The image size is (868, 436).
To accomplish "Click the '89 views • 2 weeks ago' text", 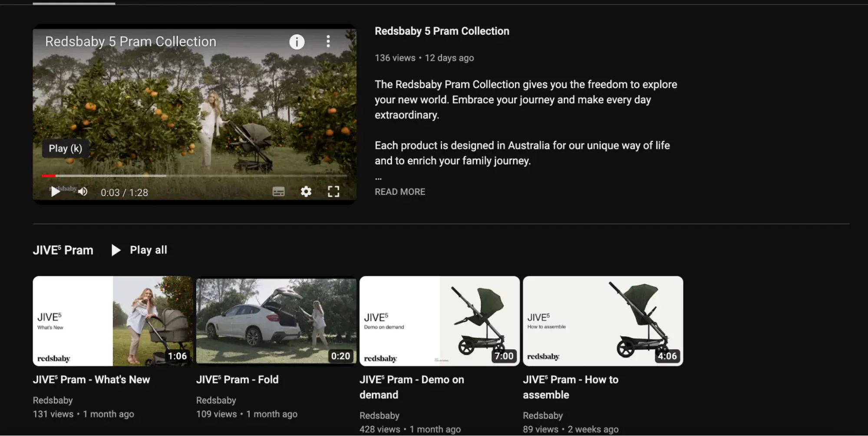I will [x=571, y=429].
